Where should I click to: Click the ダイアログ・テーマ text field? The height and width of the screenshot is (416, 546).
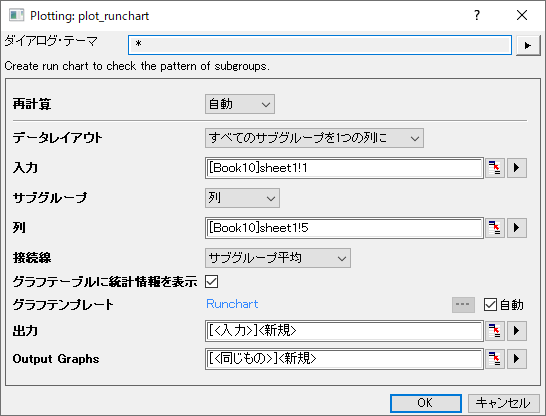(320, 45)
